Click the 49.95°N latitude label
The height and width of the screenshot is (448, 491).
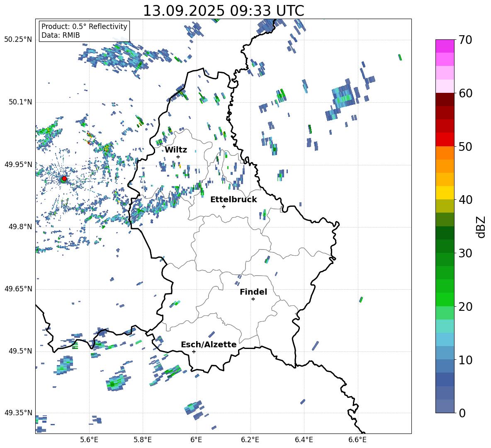pos(18,164)
